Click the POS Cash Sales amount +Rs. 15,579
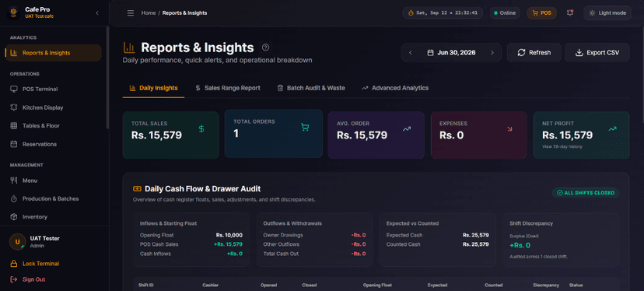This screenshot has width=644, height=291. 228,244
